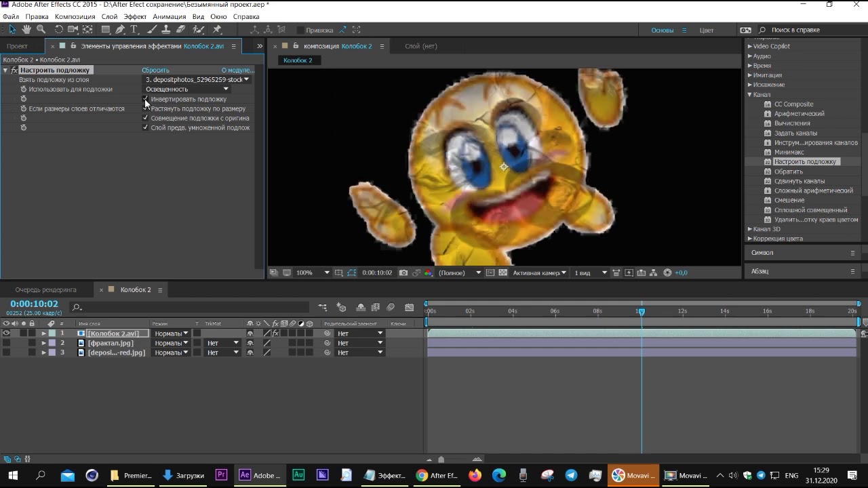Toggle stopwatch for Использовать для подложки

tap(24, 89)
